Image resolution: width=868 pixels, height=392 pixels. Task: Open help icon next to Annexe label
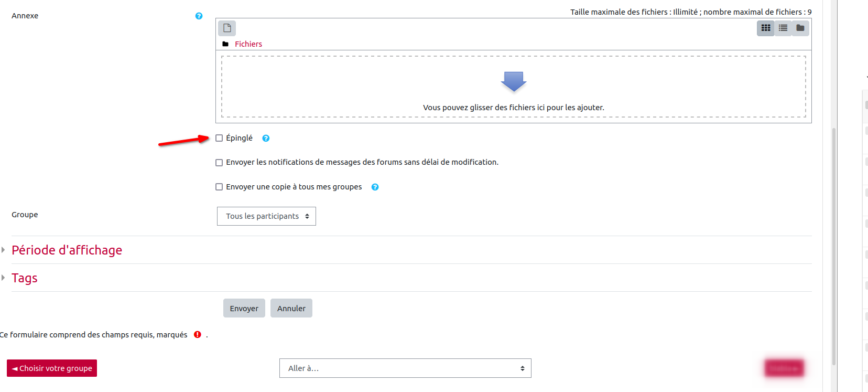pyautogui.click(x=199, y=16)
